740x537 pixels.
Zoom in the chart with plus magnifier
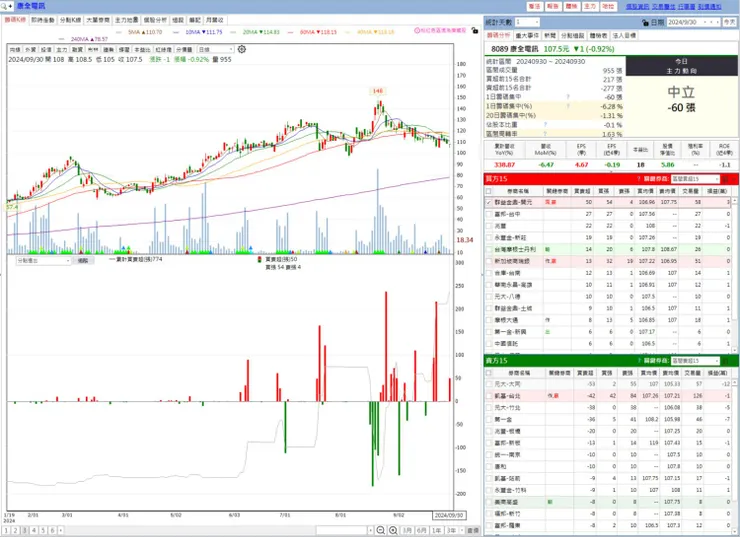click(393, 530)
